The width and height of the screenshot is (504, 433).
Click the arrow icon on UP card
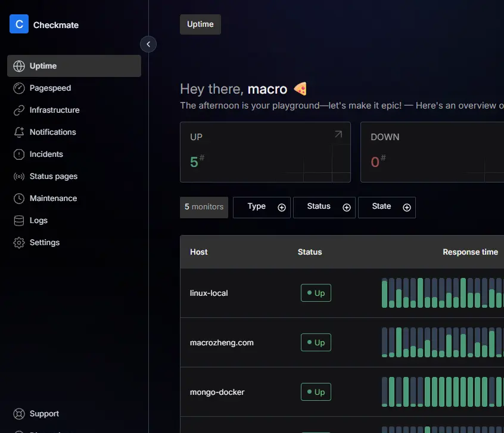[338, 135]
